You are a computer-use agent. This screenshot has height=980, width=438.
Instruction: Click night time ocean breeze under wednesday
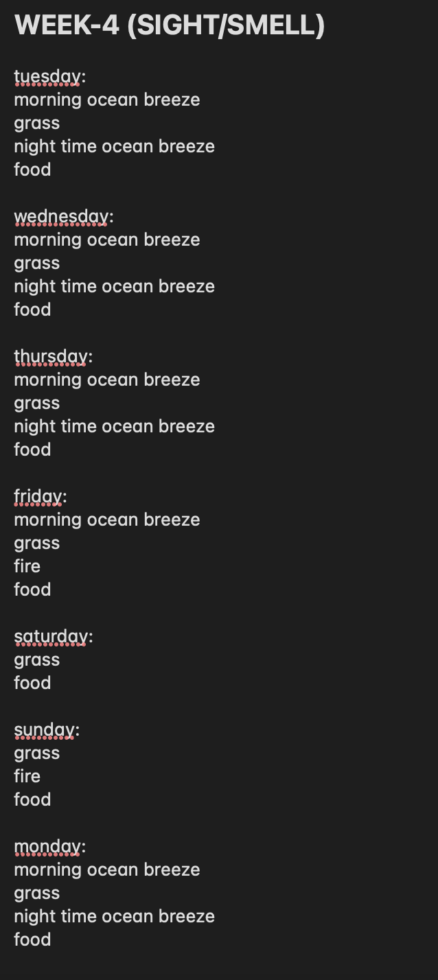pyautogui.click(x=115, y=286)
